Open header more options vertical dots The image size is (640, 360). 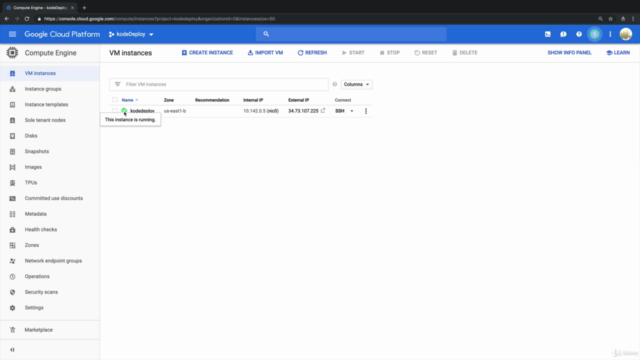[x=610, y=34]
